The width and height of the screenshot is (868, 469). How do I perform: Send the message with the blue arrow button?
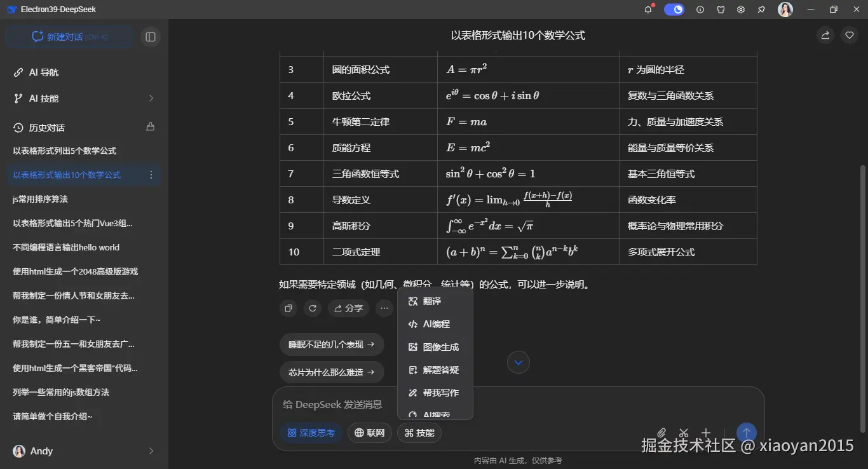(746, 432)
